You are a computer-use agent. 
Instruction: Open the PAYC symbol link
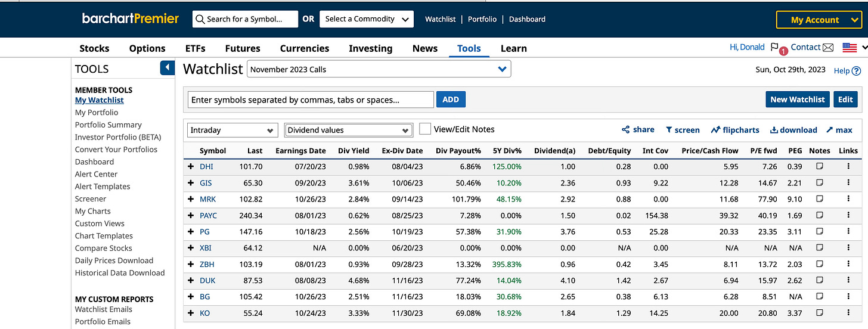[208, 215]
